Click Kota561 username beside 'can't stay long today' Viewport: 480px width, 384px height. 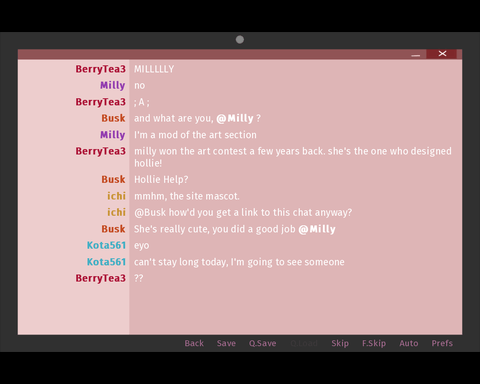click(106, 262)
